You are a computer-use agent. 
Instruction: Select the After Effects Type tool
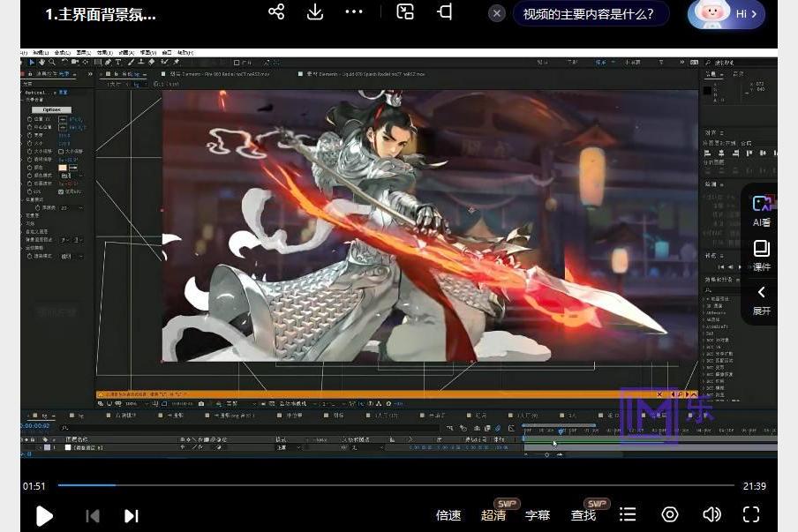coord(118,62)
